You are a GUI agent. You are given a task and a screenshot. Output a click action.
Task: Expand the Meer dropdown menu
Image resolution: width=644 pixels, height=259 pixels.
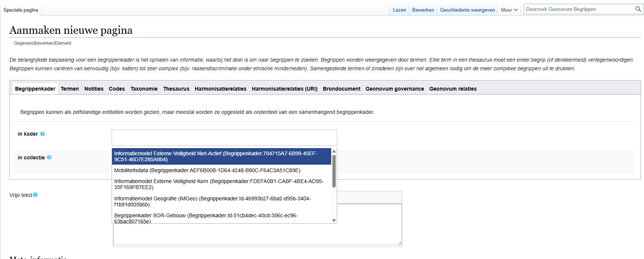pos(509,10)
